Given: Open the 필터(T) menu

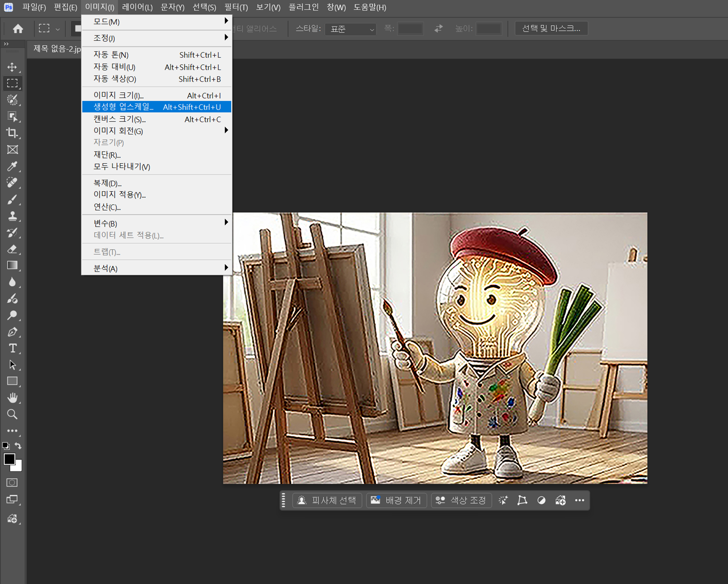Looking at the screenshot, I should (x=236, y=7).
